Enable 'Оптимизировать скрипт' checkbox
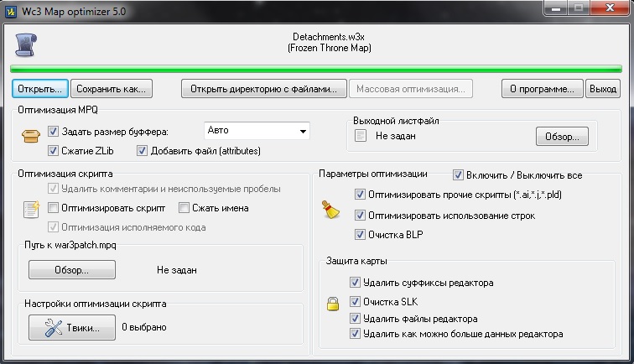Image resolution: width=634 pixels, height=364 pixels. tap(53, 208)
